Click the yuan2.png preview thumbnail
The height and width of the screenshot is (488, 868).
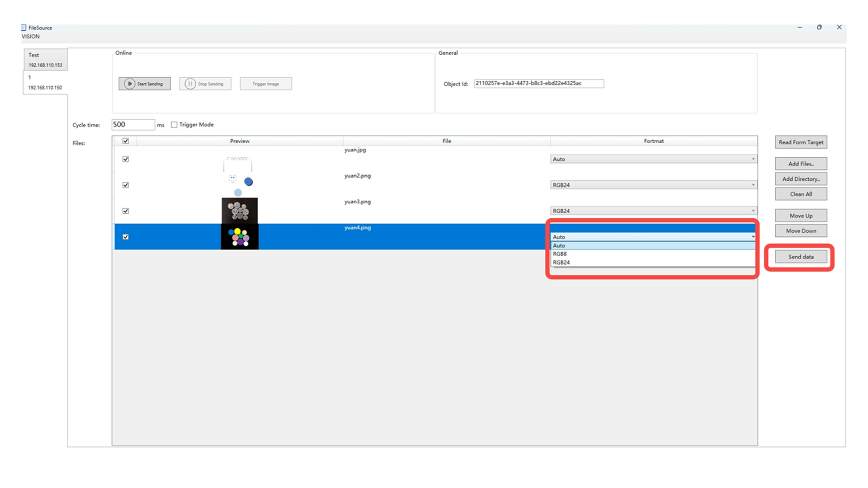pyautogui.click(x=240, y=185)
